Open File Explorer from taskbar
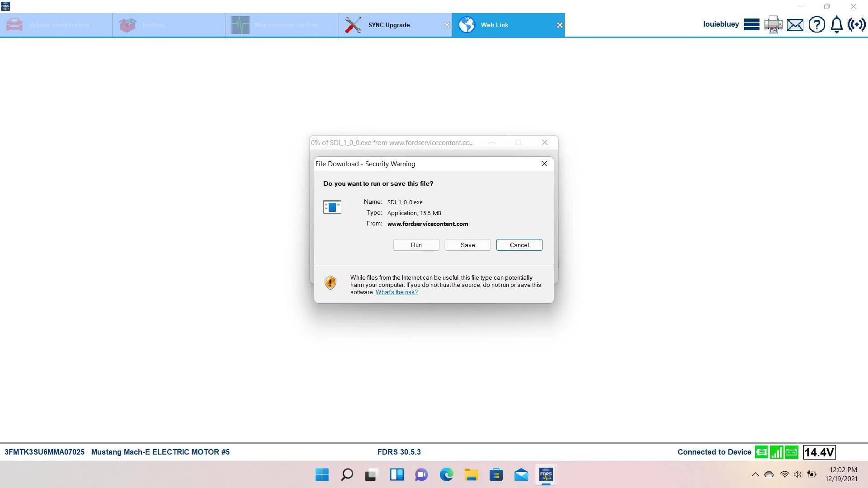 point(471,475)
